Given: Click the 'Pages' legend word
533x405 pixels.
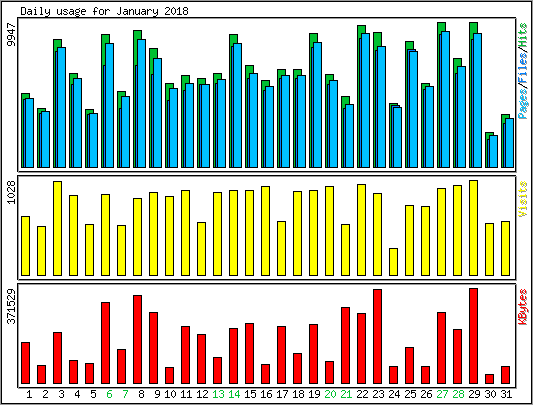Looking at the screenshot, I should click(523, 103).
